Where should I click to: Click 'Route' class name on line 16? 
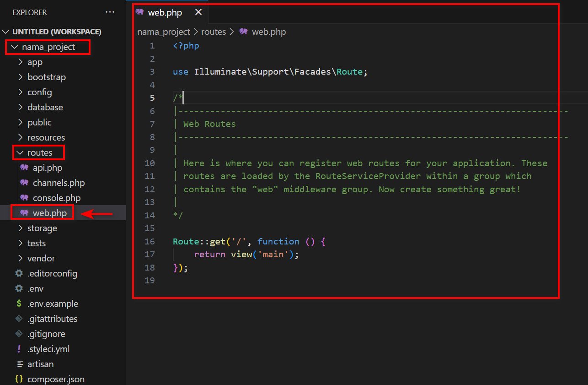(186, 242)
